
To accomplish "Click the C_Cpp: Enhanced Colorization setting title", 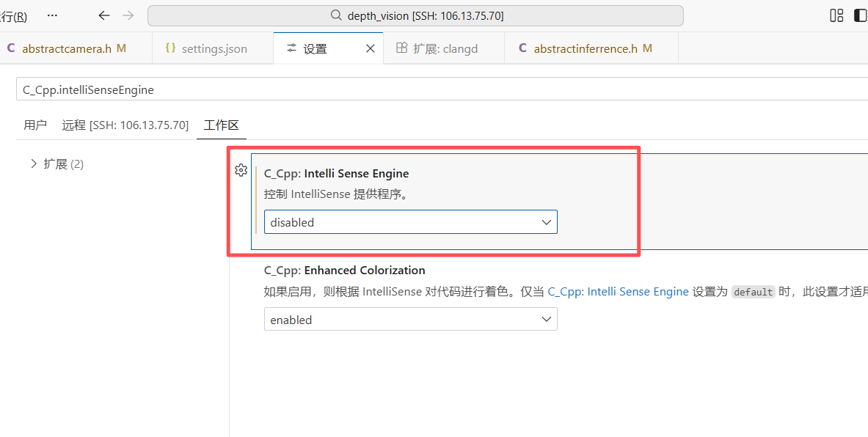I will pos(344,270).
